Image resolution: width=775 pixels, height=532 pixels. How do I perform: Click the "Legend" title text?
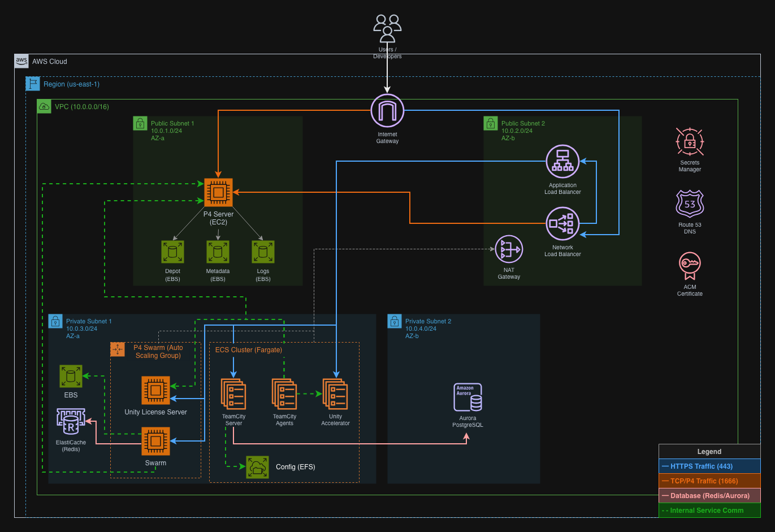(x=709, y=452)
